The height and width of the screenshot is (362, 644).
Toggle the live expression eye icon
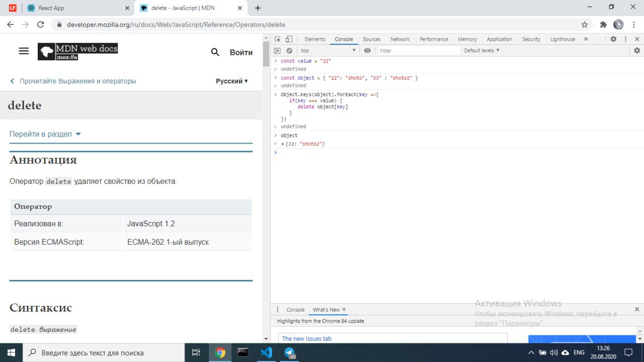[x=367, y=50]
